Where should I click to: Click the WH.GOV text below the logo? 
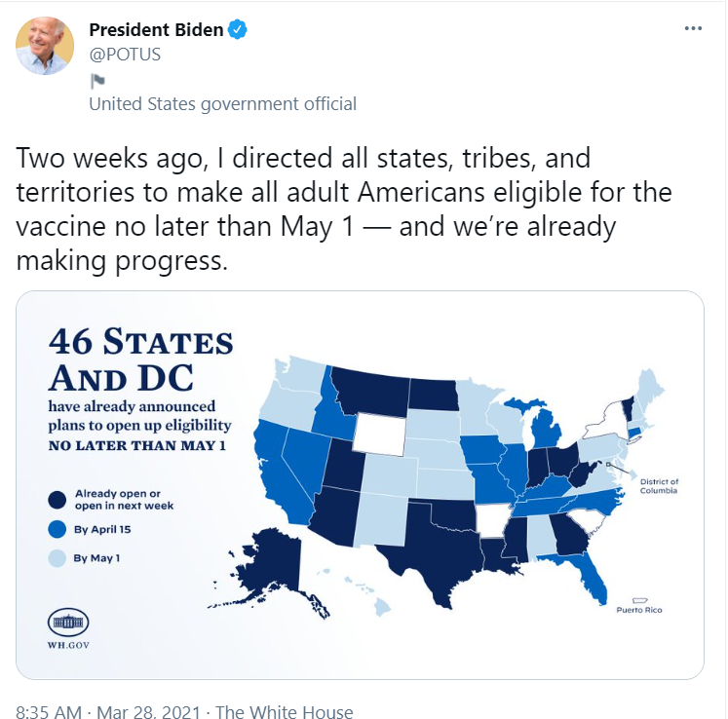[x=68, y=645]
